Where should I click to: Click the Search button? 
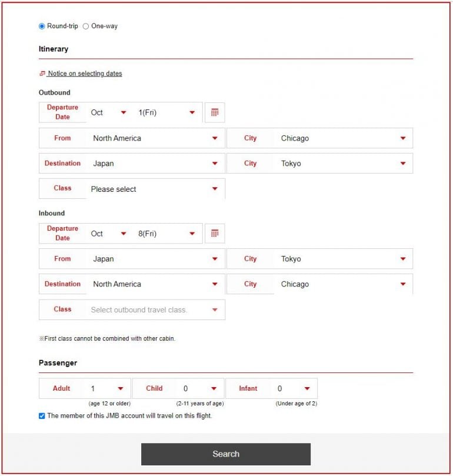[226, 454]
